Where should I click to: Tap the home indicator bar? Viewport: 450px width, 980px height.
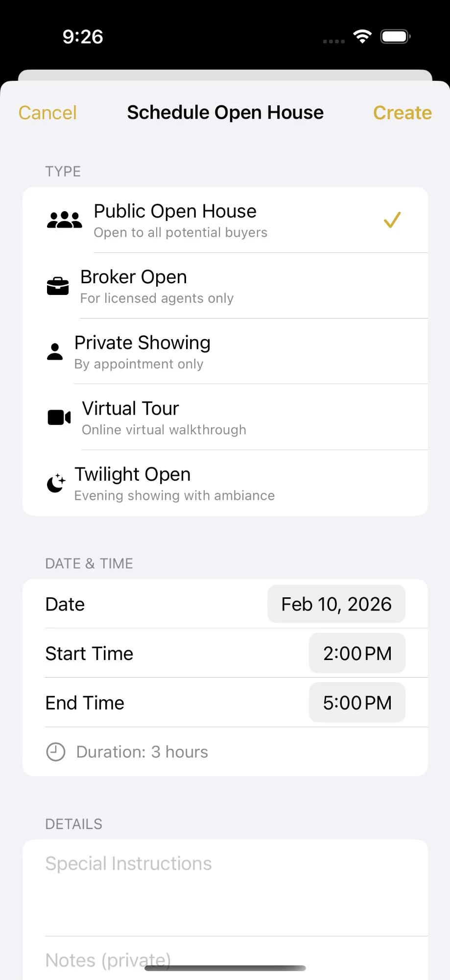(x=225, y=968)
